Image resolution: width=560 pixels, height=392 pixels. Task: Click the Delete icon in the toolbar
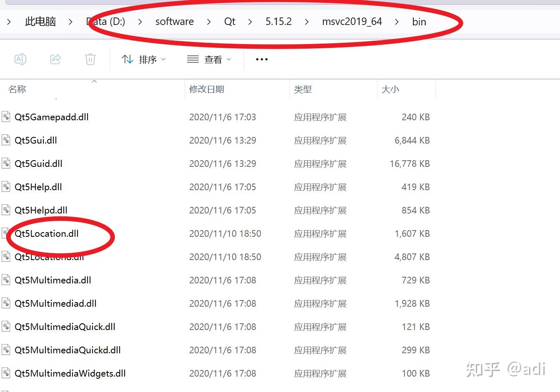90,59
